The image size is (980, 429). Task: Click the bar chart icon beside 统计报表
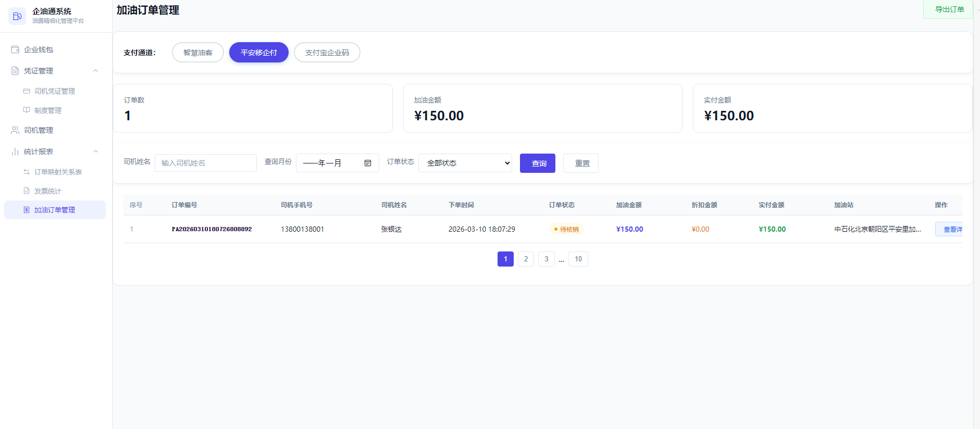[x=15, y=152]
